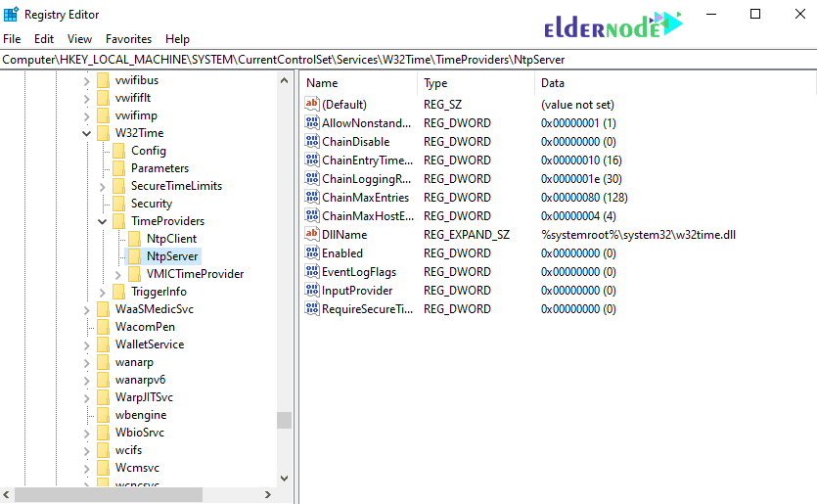Click the ChainDisable DWORD value icon

pyautogui.click(x=313, y=142)
